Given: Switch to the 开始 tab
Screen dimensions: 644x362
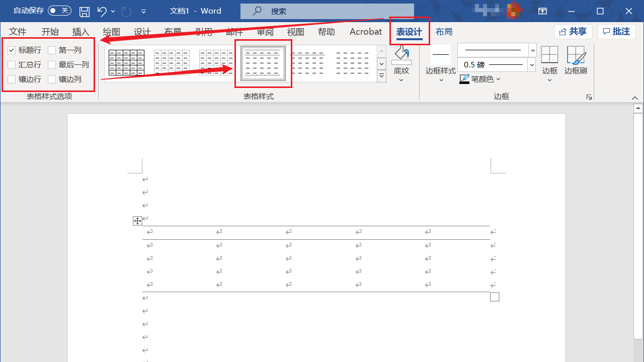Looking at the screenshot, I should (50, 32).
